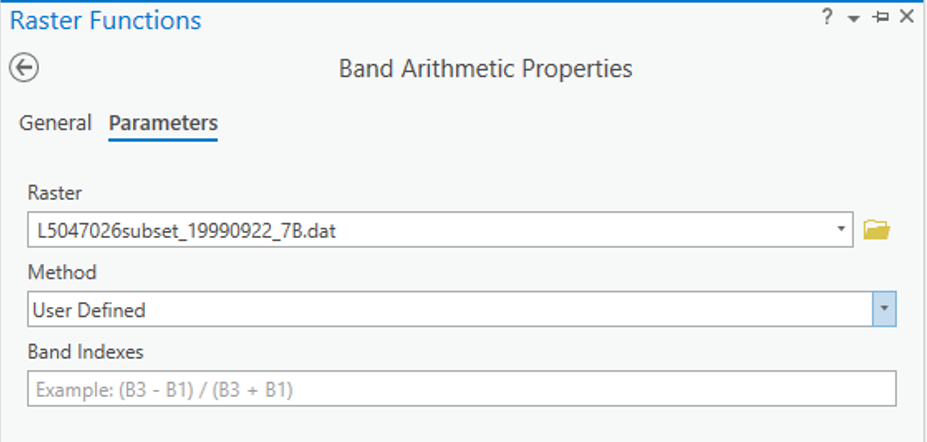Click the Raster field label
Screen dimensions: 927x442
(50, 193)
